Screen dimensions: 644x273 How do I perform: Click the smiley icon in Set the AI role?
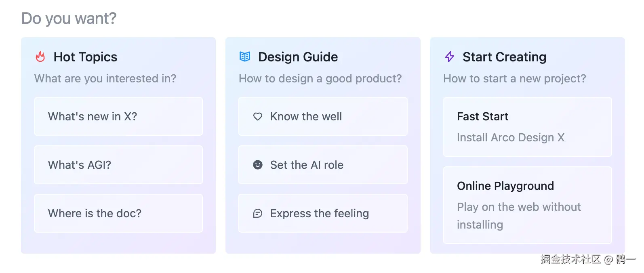[x=258, y=165]
